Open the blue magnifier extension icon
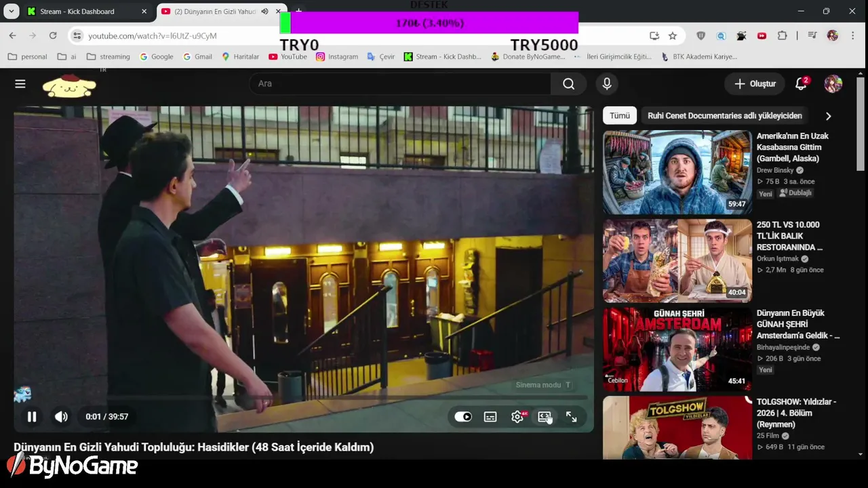The image size is (868, 488). pos(722,36)
